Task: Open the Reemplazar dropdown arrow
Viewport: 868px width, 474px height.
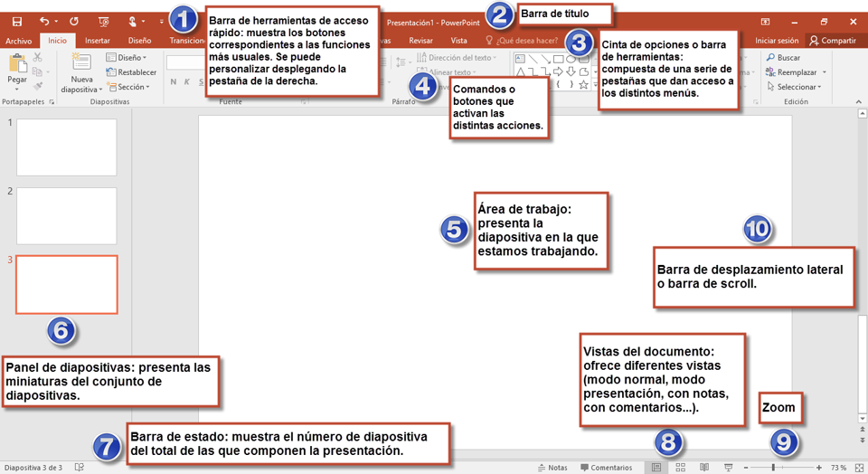Action: [x=825, y=72]
